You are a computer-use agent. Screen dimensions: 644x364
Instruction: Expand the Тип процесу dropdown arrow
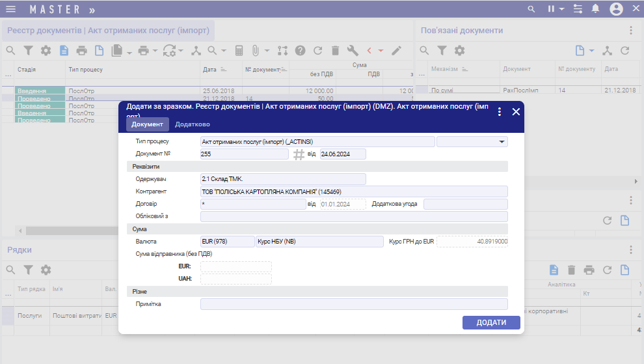click(501, 141)
